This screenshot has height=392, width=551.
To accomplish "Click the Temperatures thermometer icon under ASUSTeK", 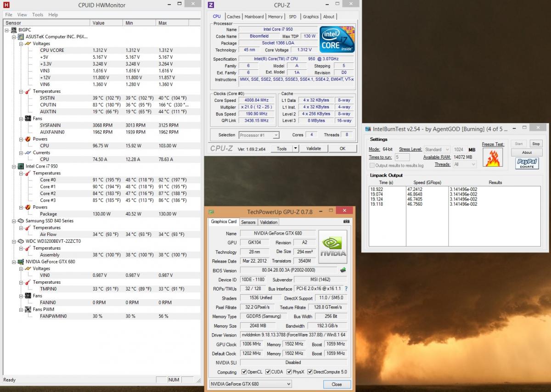I will (x=28, y=91).
